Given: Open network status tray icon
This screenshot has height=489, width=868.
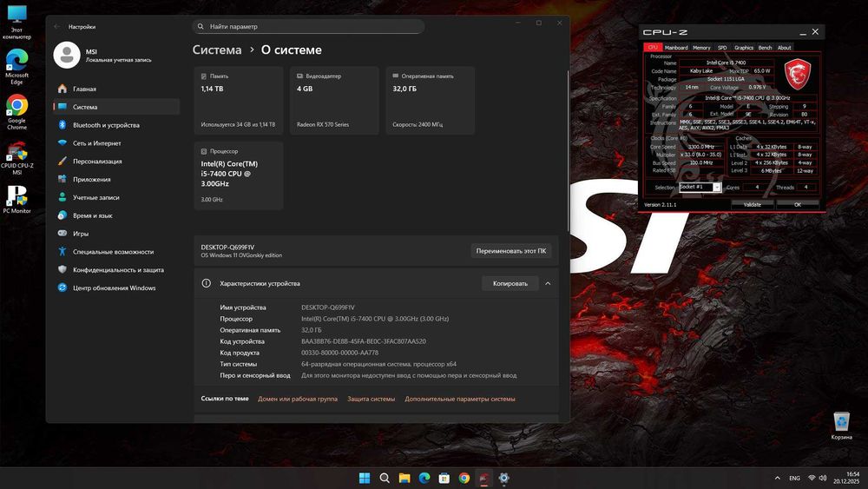Looking at the screenshot, I should pos(812,478).
